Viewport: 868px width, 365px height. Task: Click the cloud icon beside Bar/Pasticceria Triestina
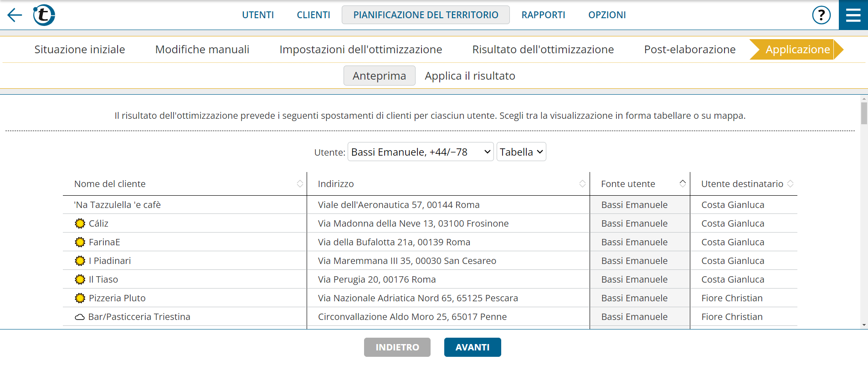click(x=80, y=317)
